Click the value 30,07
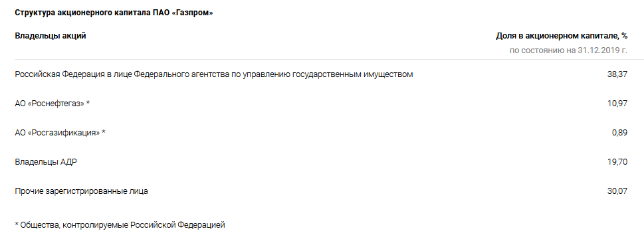The width and height of the screenshot is (644, 239). click(617, 191)
